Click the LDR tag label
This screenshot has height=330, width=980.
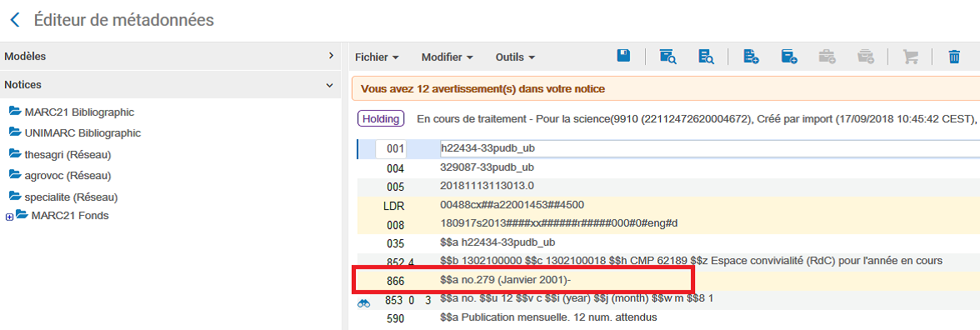point(392,206)
